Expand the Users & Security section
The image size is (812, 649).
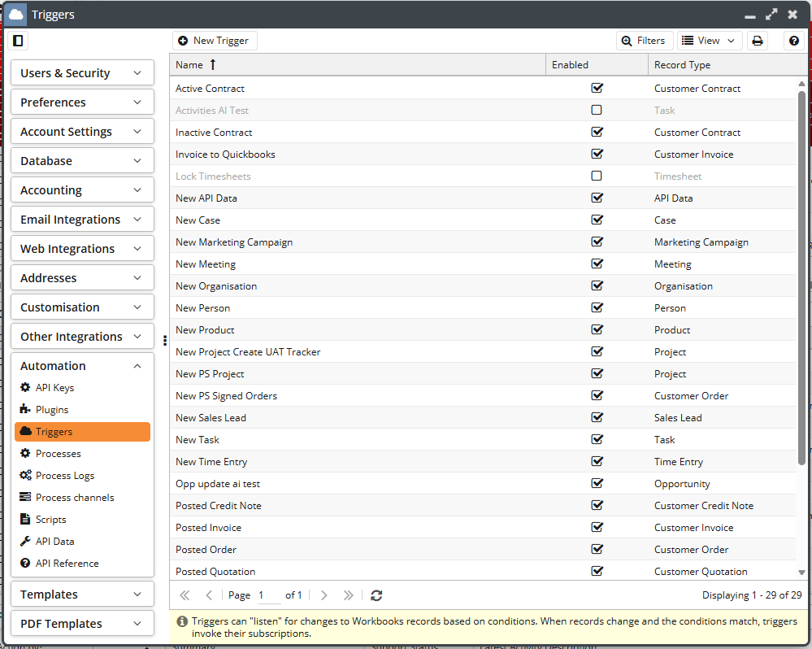[82, 73]
